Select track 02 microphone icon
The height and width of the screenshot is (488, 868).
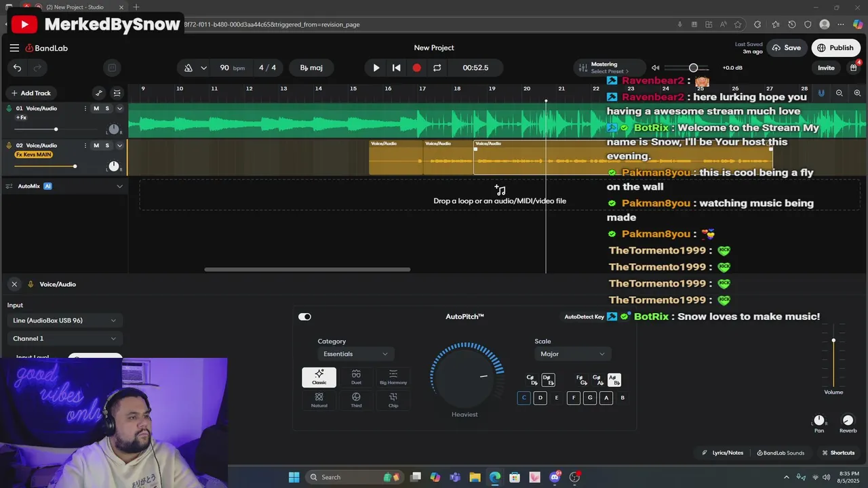[9, 146]
